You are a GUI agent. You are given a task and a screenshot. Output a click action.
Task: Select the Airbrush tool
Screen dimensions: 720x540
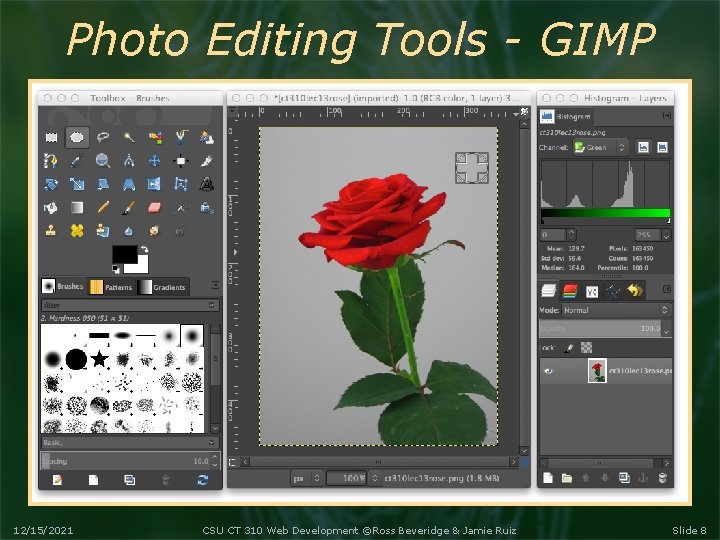click(181, 208)
